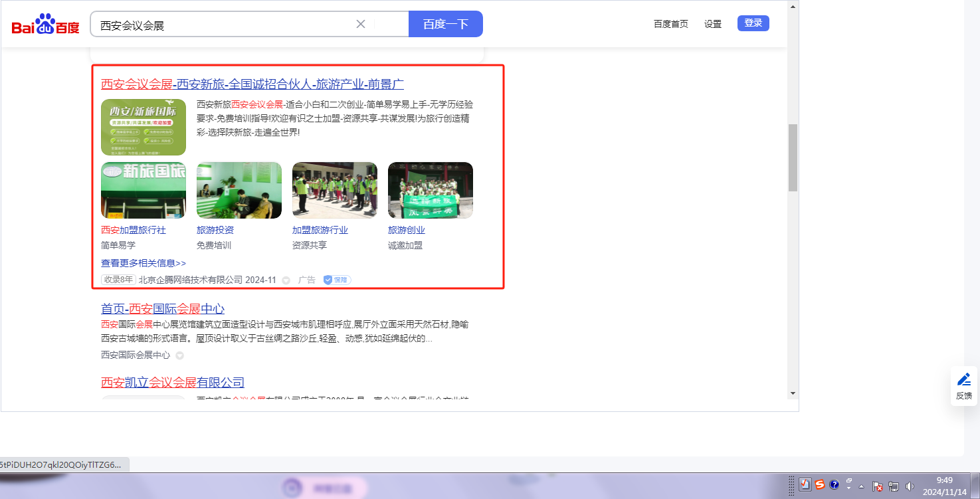Click the 资源共享 caption
Viewport: 980px width, 499px height.
click(310, 245)
